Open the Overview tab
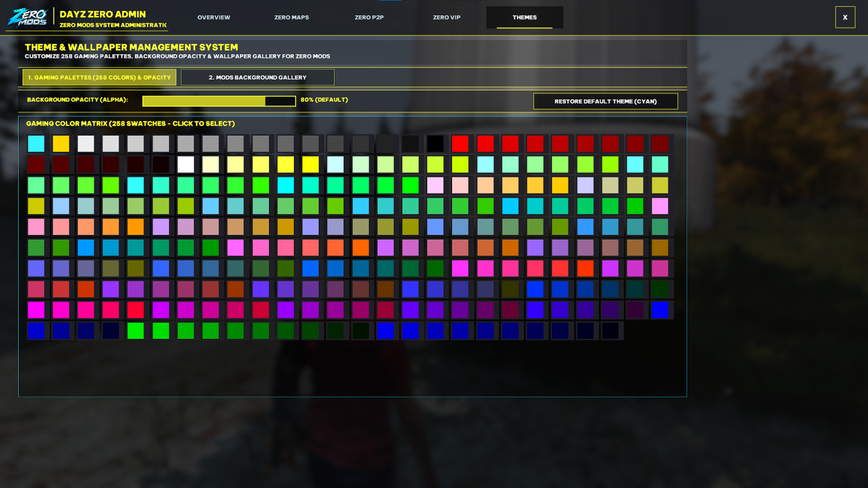Viewport: 868px width, 488px height. click(x=214, y=18)
